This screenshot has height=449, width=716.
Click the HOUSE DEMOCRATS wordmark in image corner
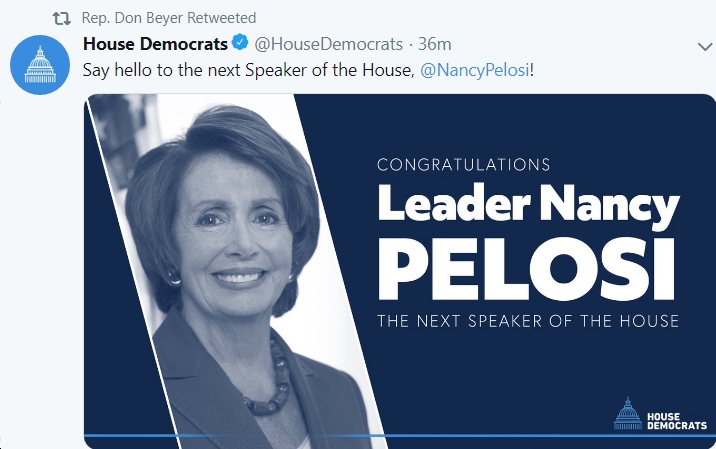click(677, 421)
